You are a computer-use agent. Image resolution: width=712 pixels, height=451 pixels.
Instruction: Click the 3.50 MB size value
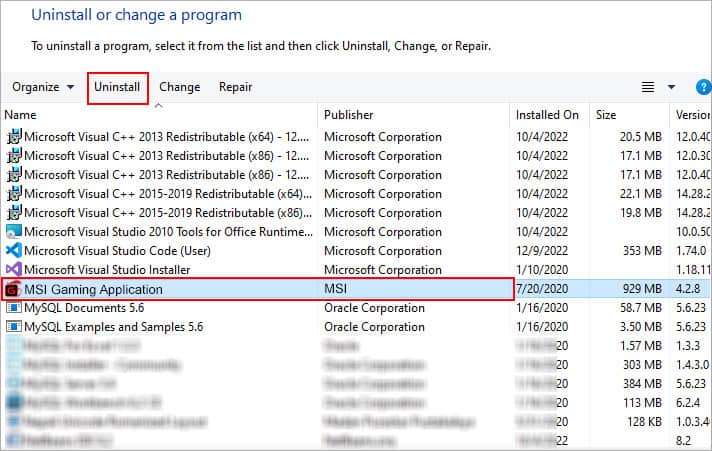(641, 327)
